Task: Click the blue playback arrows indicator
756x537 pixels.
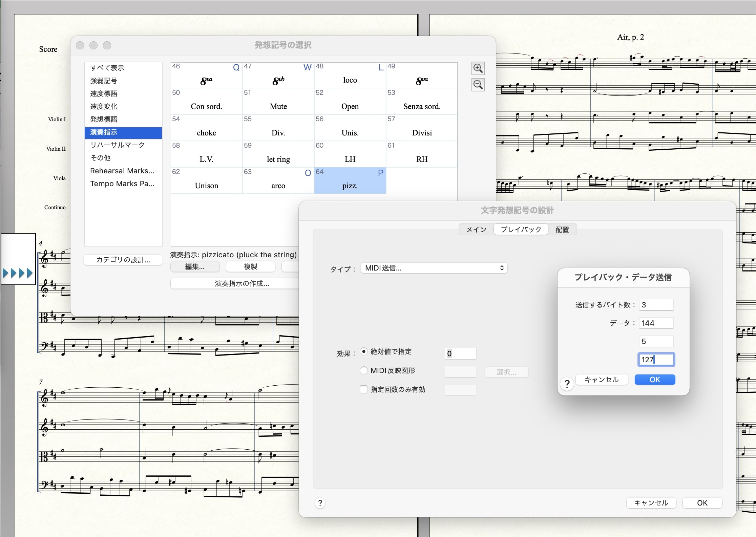Action: coord(18,273)
